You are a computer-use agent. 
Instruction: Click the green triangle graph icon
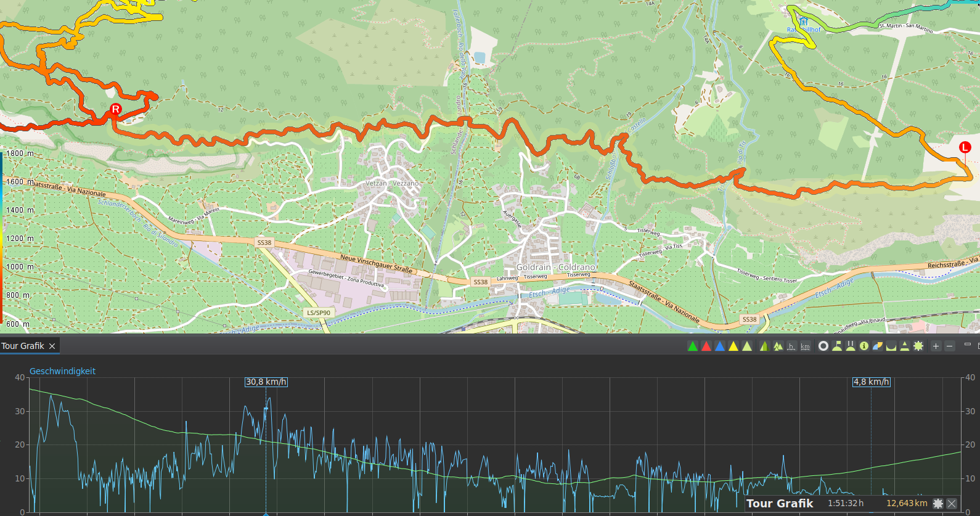[693, 346]
